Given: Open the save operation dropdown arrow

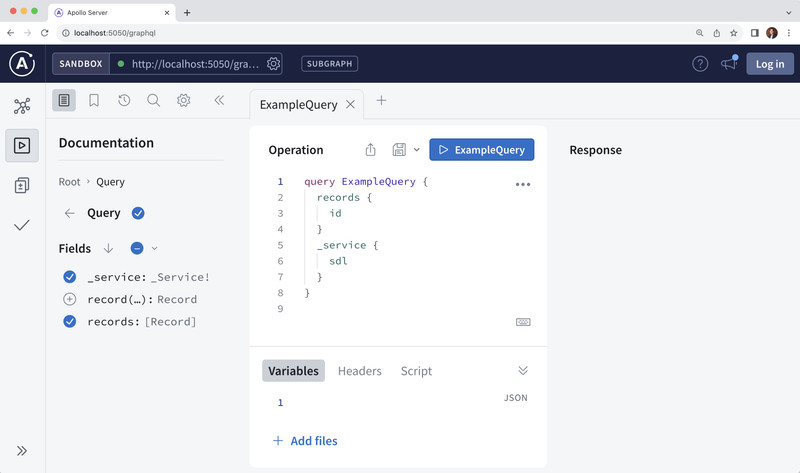Looking at the screenshot, I should tap(417, 150).
